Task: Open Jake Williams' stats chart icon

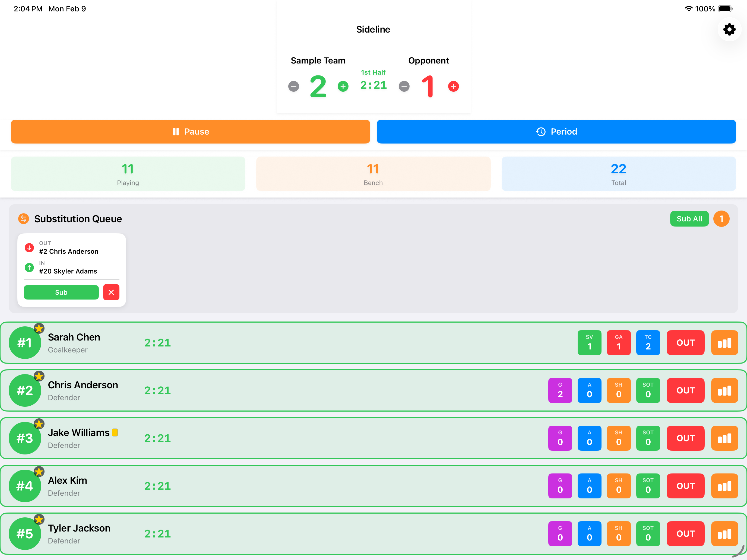Action: [724, 438]
